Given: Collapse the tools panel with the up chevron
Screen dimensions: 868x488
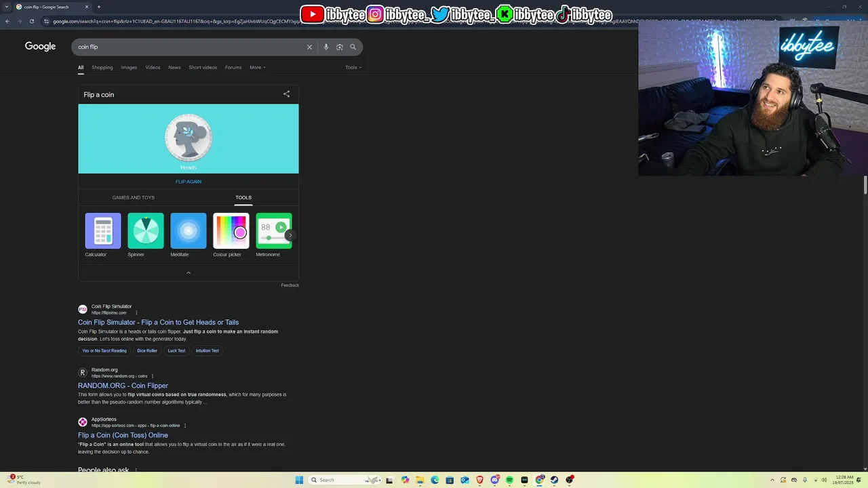Looking at the screenshot, I should point(189,272).
